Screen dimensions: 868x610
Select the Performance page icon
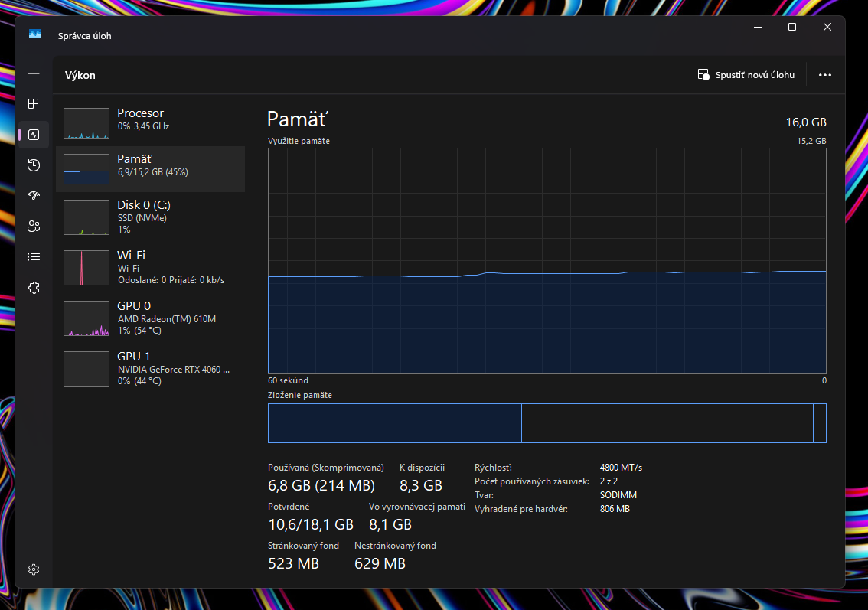pos(34,135)
